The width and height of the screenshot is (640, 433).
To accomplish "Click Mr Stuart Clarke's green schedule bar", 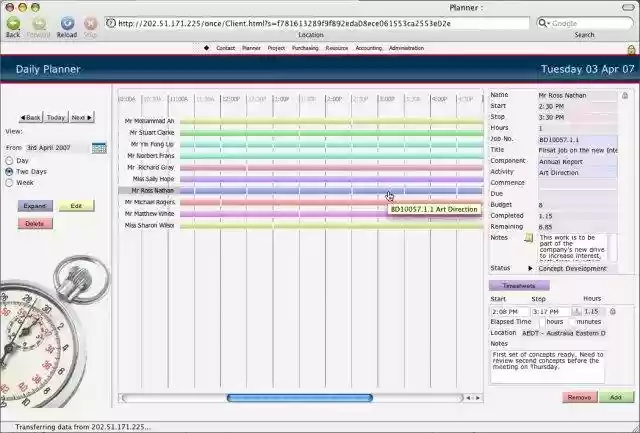I will click(331, 133).
